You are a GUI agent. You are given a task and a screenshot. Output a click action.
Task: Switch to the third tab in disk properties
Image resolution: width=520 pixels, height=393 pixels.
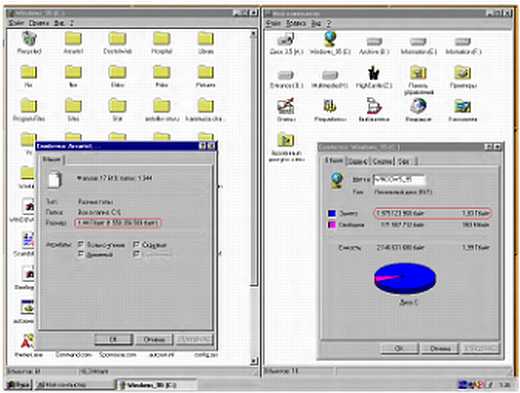point(382,161)
